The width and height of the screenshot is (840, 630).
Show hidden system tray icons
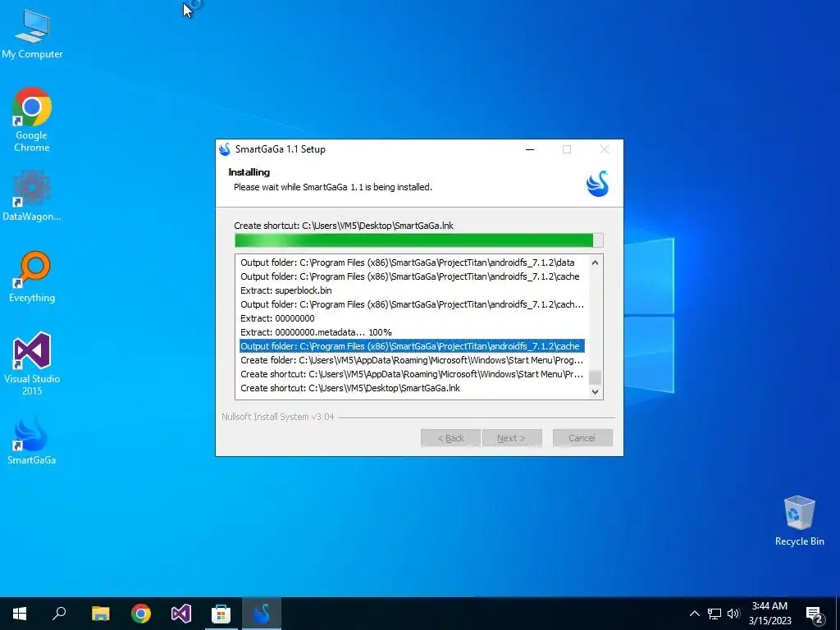point(694,614)
